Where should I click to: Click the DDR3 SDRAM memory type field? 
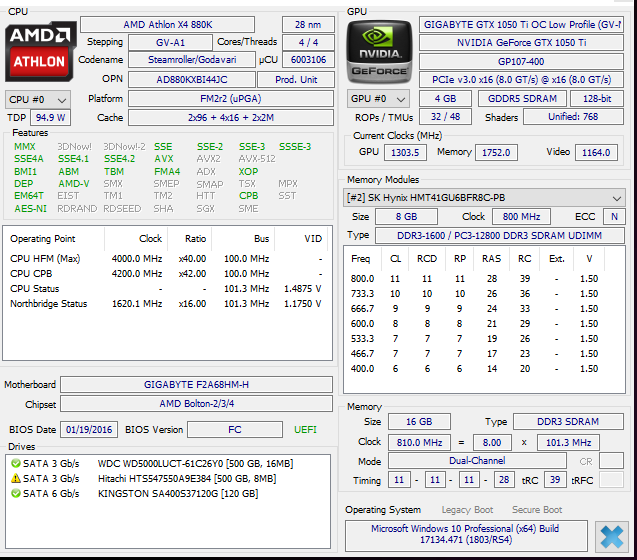click(568, 422)
